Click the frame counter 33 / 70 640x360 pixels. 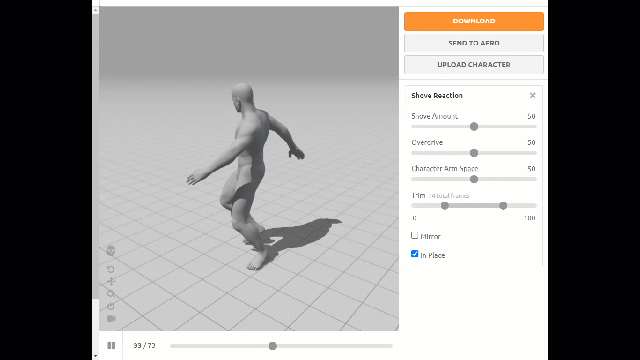pos(144,346)
